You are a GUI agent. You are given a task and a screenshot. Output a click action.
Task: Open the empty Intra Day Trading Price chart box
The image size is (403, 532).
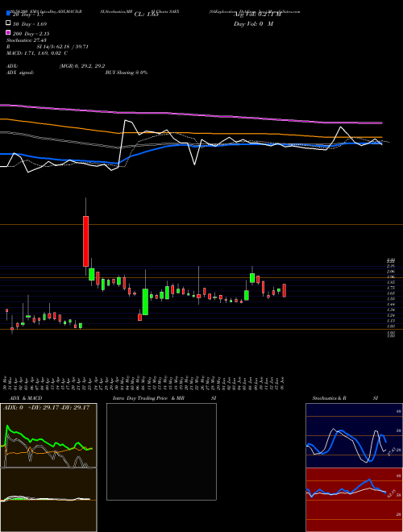(161, 451)
